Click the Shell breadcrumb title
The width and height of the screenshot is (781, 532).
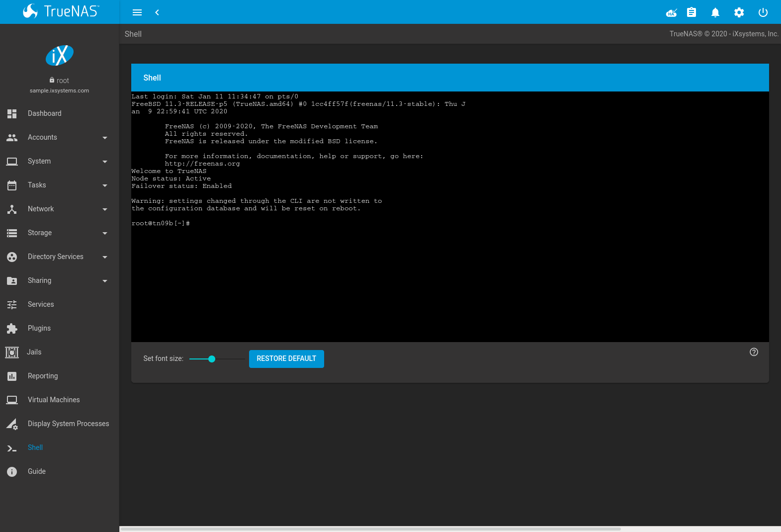pos(133,34)
